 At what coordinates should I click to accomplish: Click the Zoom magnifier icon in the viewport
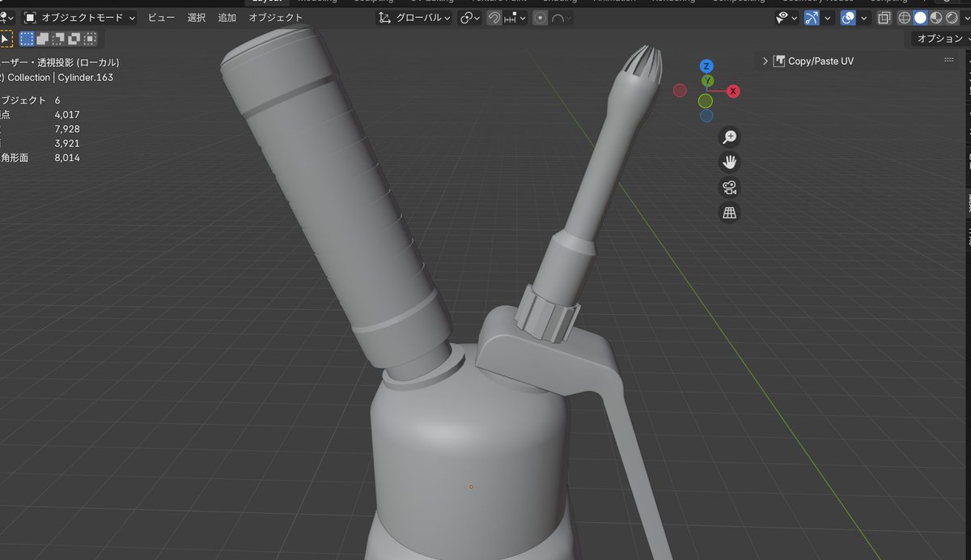click(729, 137)
